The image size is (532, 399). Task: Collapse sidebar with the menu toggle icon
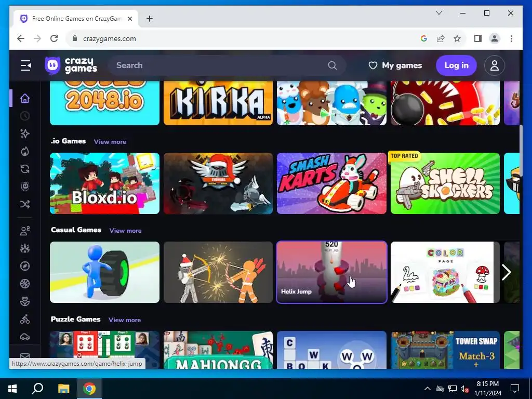tap(26, 65)
